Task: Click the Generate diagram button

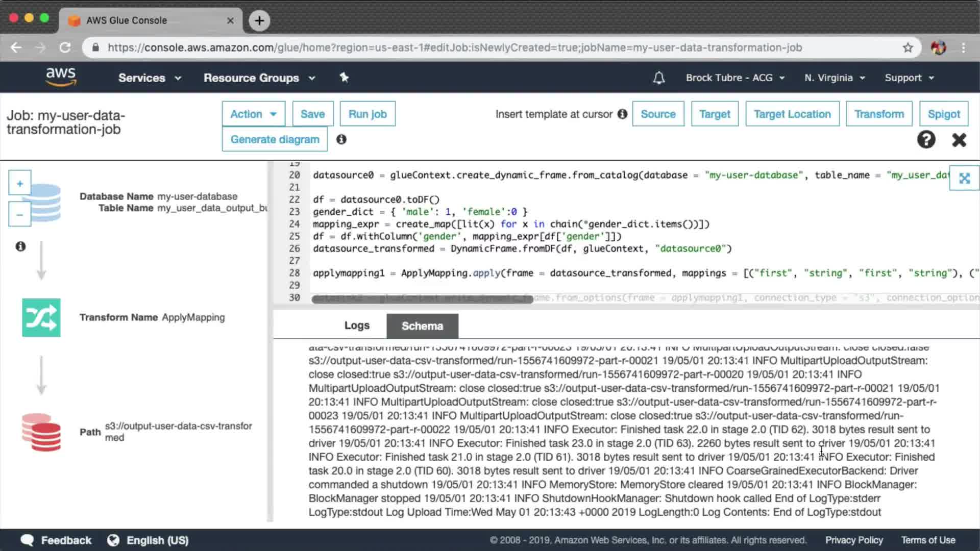Action: [x=275, y=139]
